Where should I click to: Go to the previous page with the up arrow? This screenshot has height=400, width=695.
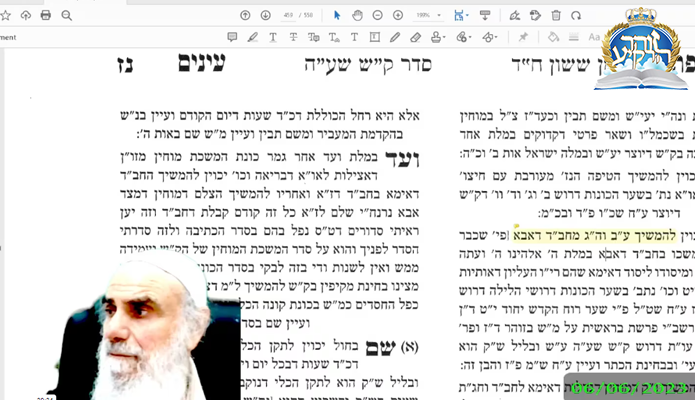pos(246,15)
